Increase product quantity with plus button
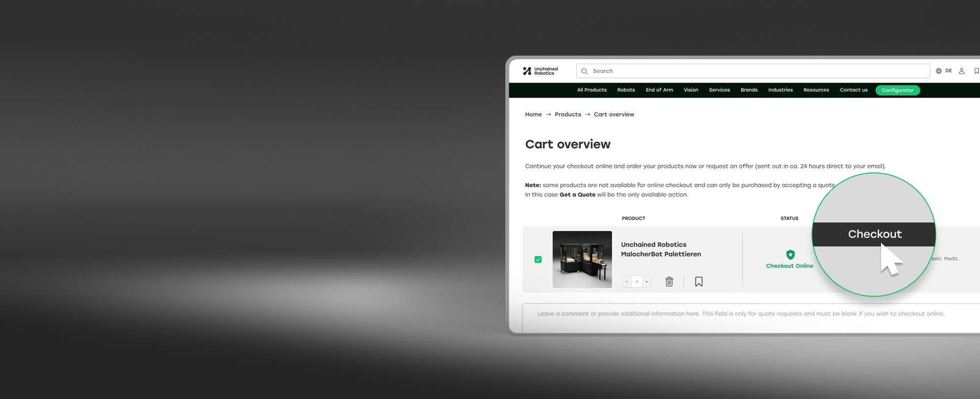The image size is (980, 399). point(647,282)
